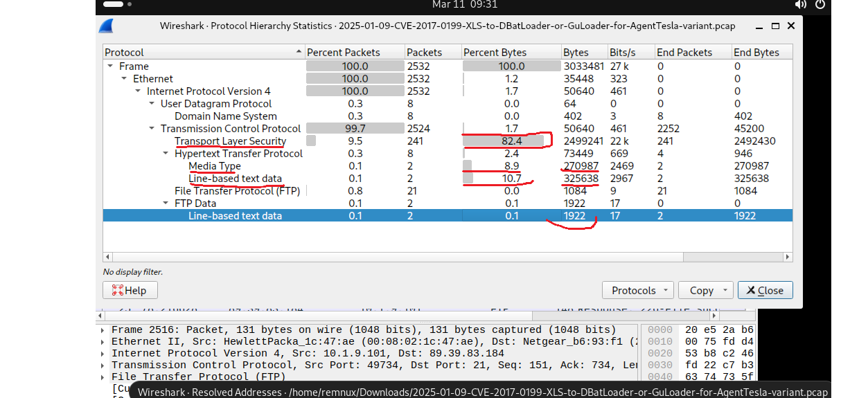Open the volume control in top panel
Screen dimensions: 868x398
(801, 4)
